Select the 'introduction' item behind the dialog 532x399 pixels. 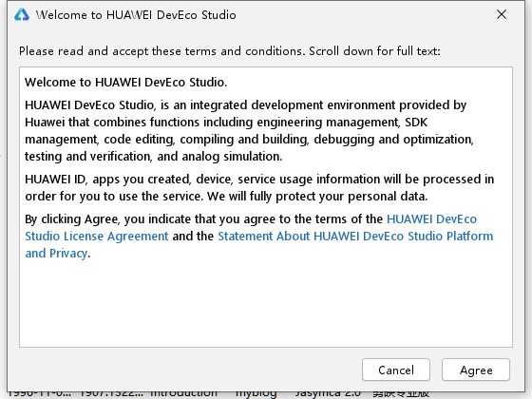tap(183, 394)
